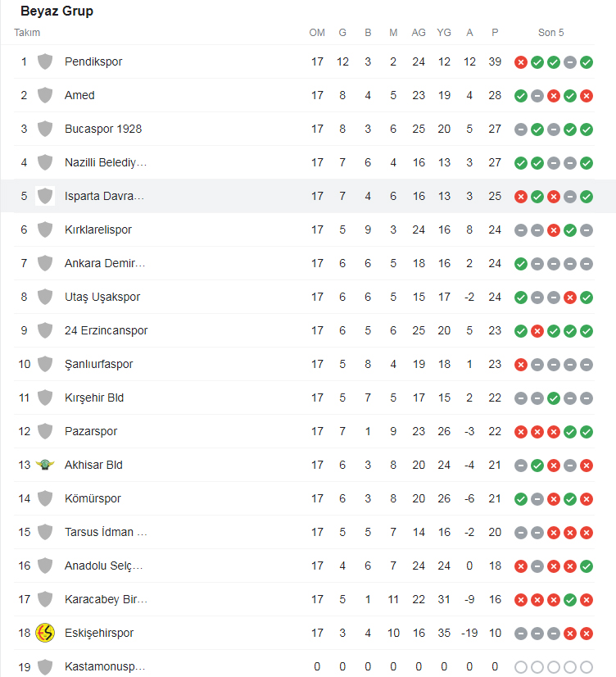Open the Amed team page

[x=79, y=95]
